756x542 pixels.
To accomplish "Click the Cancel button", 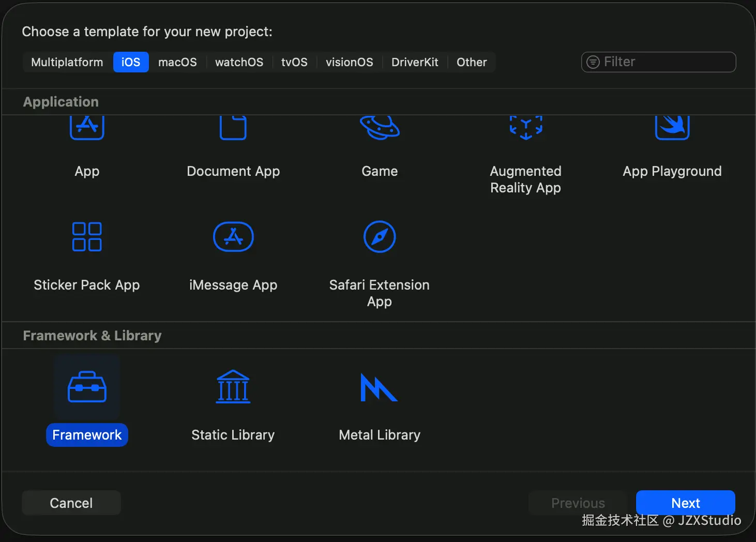I will point(71,503).
